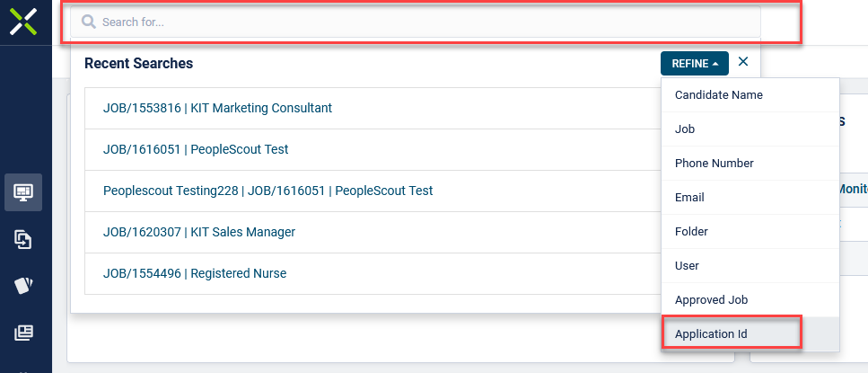Open the Registered Nurse recent search

(x=194, y=273)
